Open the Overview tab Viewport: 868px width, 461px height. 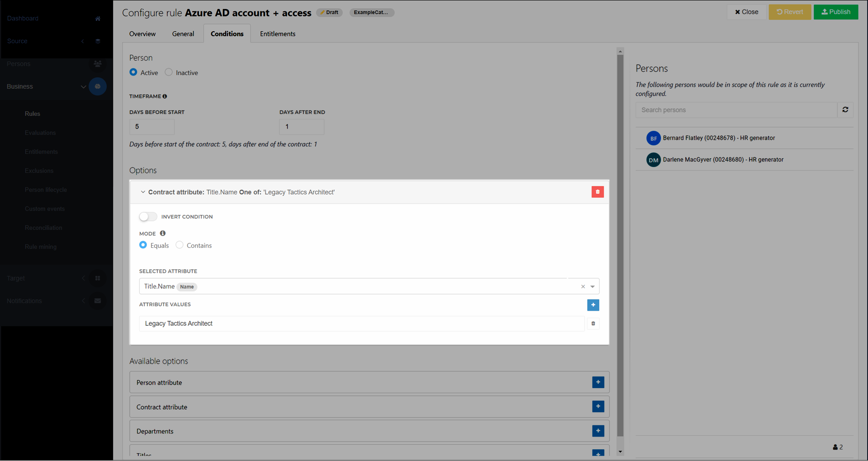click(142, 34)
